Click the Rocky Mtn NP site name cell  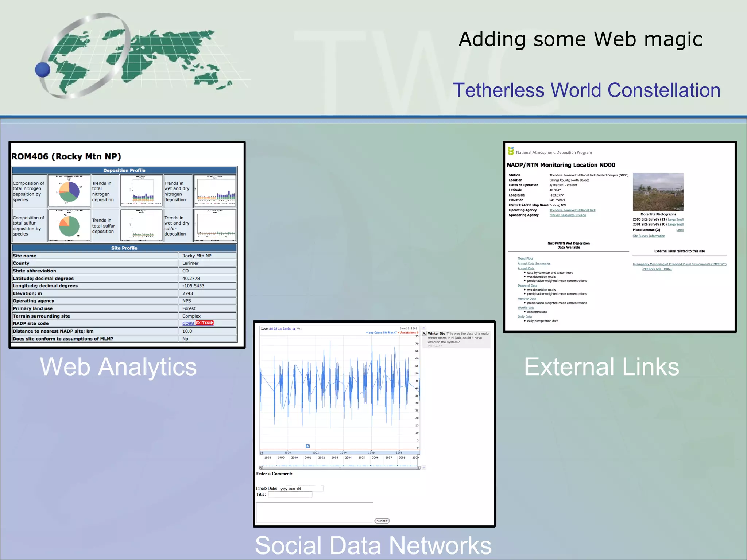(208, 256)
